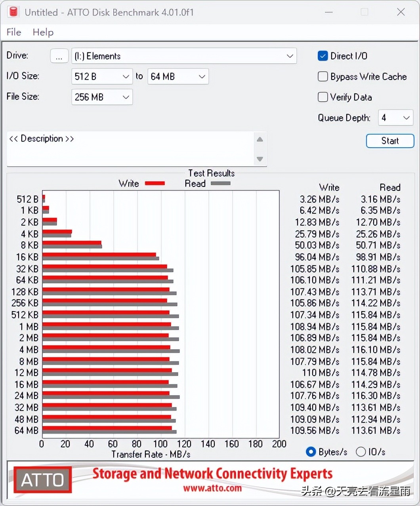This screenshot has width=420, height=506.
Task: Open the maximum I/O Size dropdown 64 MB
Action: (x=178, y=76)
